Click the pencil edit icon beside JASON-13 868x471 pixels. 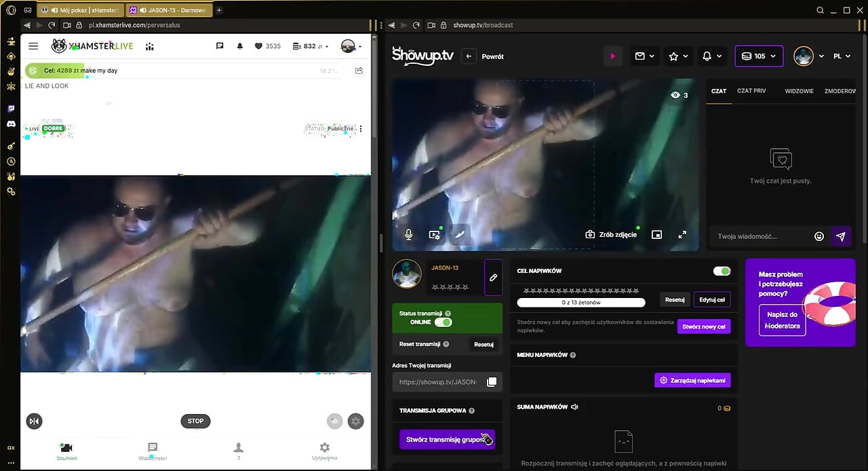pyautogui.click(x=493, y=278)
